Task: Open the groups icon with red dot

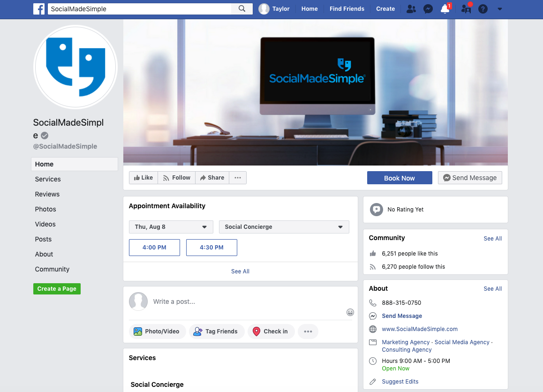Action: [x=466, y=8]
